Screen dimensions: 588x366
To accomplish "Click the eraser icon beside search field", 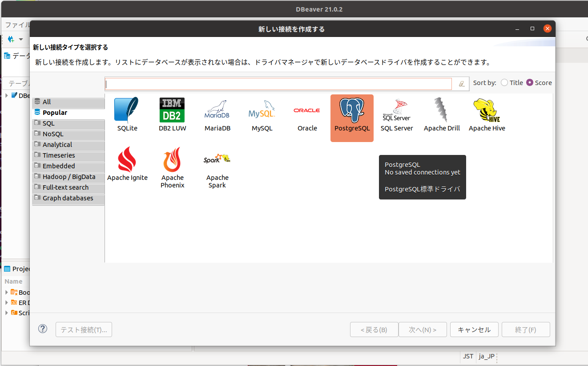I will tap(462, 84).
